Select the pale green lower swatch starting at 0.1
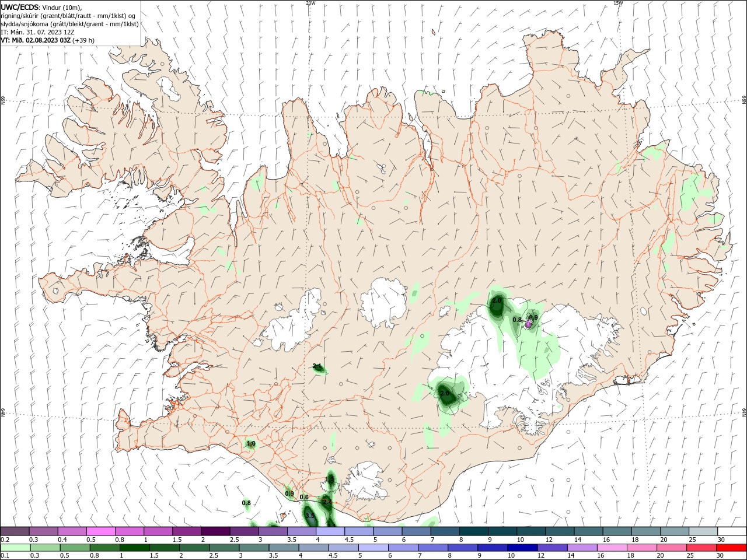 click(15, 548)
